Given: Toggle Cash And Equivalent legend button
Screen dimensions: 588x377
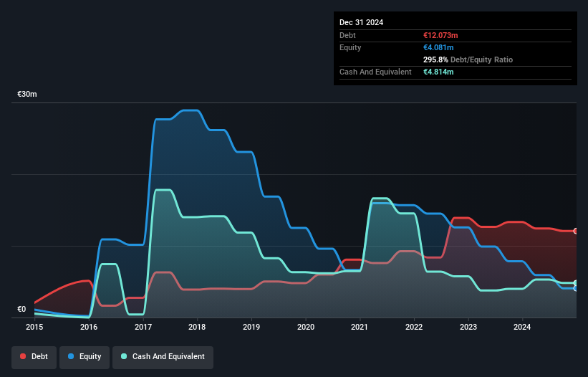Looking at the screenshot, I should click(x=163, y=357).
